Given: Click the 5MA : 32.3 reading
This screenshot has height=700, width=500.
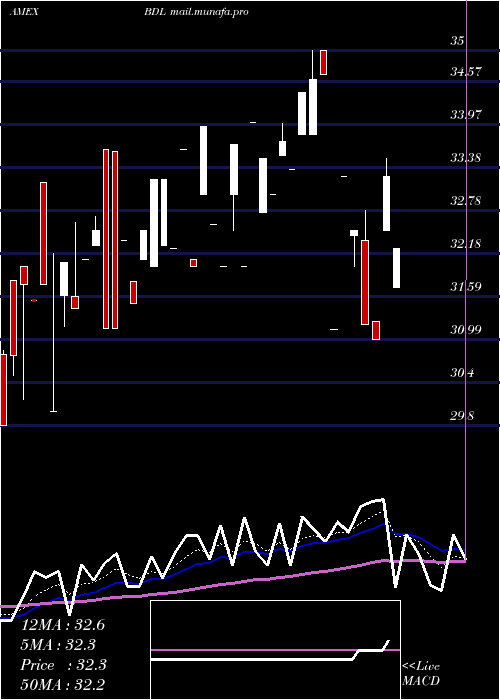Looking at the screenshot, I should click(58, 645).
